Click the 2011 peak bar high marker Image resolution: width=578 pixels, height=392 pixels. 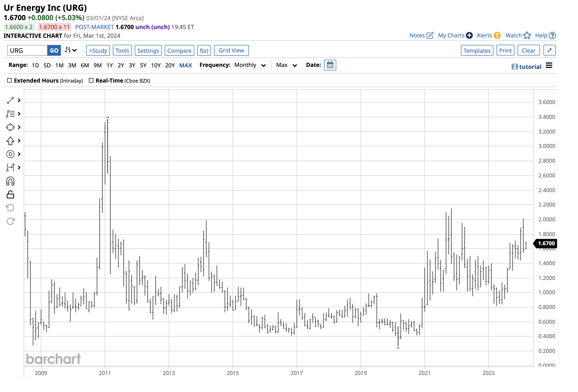tap(107, 117)
